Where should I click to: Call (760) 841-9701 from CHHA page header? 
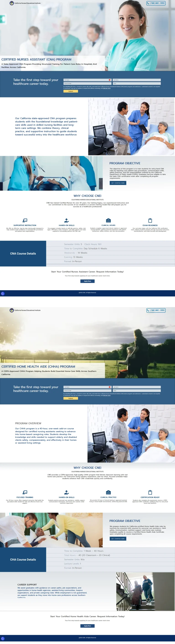click(x=156, y=310)
